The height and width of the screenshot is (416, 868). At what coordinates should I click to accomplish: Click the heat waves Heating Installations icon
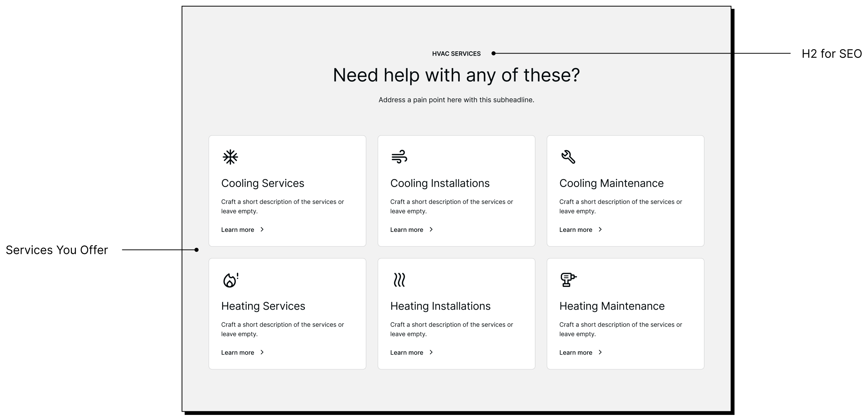point(399,280)
